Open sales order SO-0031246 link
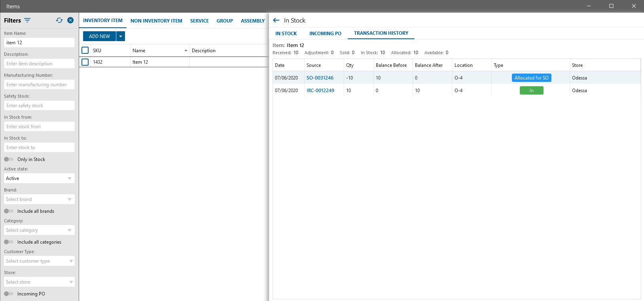The height and width of the screenshot is (301, 644). [320, 78]
